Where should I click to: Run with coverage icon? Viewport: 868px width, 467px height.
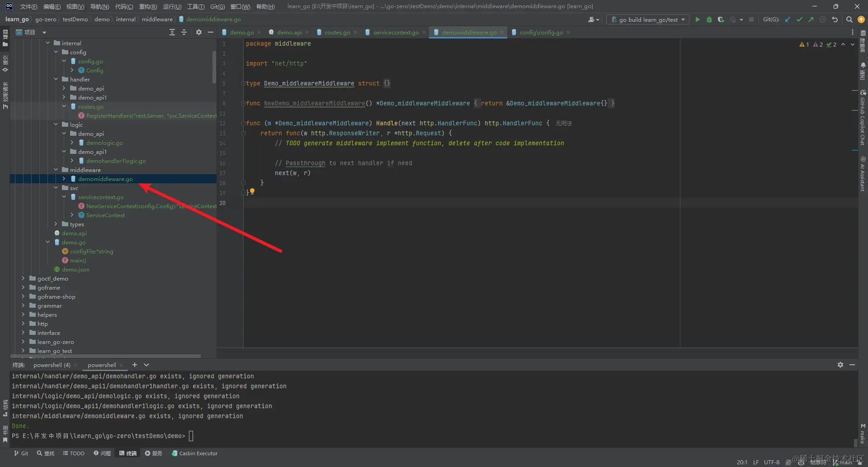pos(721,19)
